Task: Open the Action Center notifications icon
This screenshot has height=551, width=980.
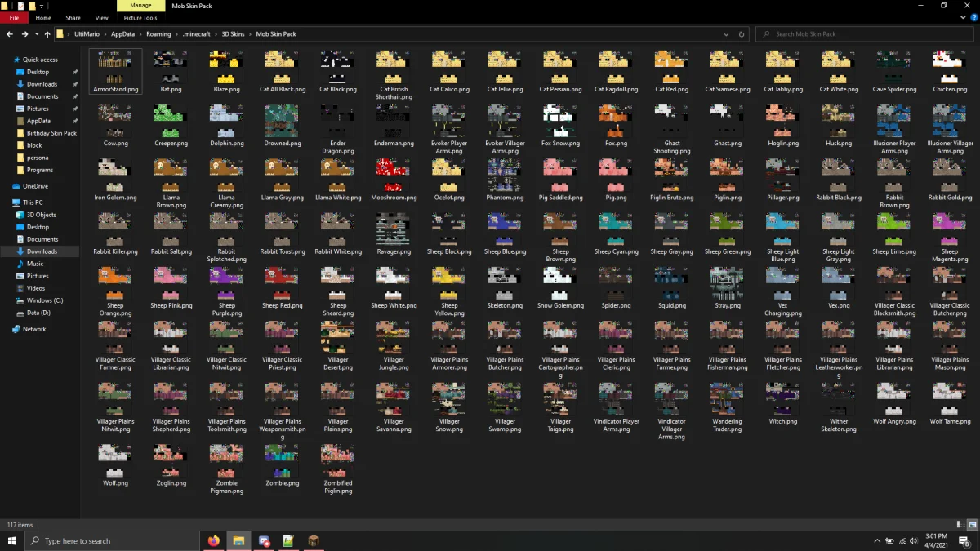Action: click(x=964, y=540)
